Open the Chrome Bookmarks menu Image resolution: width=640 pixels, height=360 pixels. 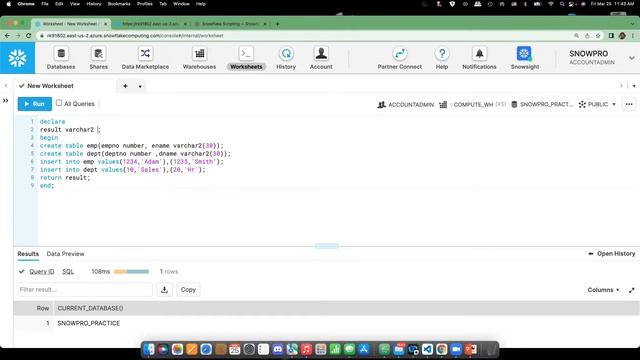(119, 4)
